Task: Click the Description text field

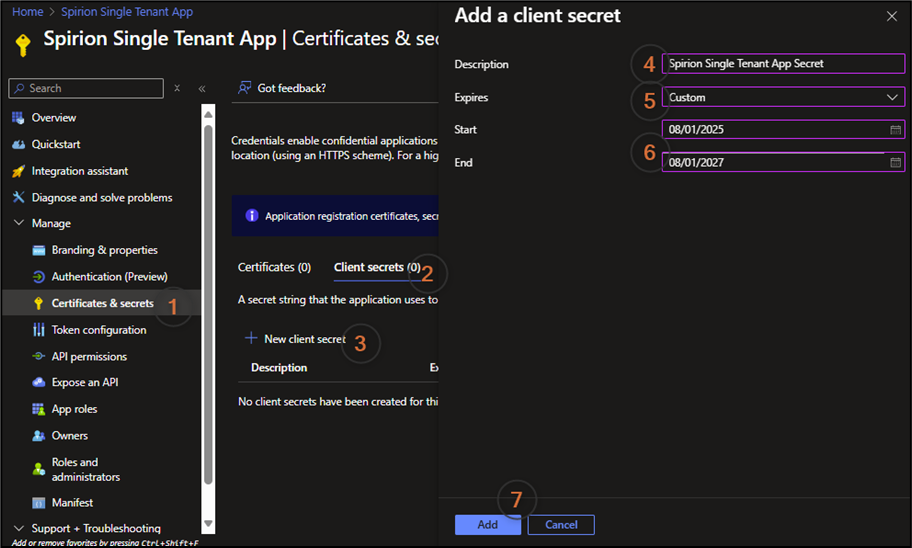Action: (x=783, y=64)
